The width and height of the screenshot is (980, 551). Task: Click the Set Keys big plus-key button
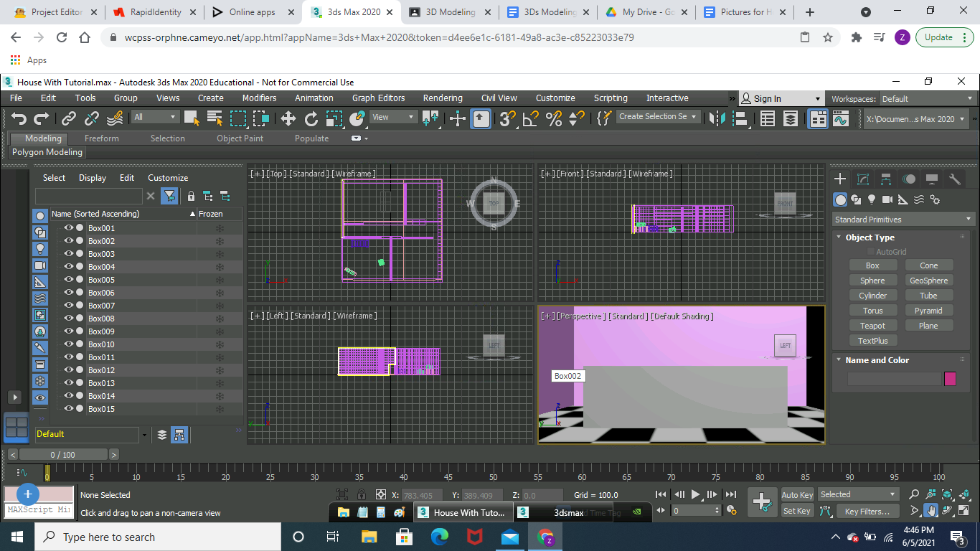click(x=762, y=502)
